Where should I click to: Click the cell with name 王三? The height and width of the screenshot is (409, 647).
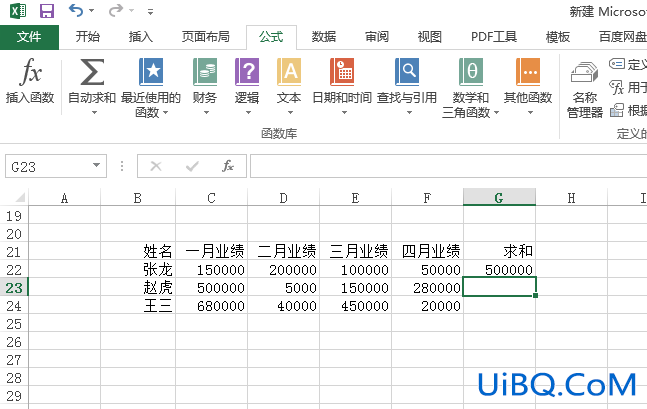coord(138,305)
